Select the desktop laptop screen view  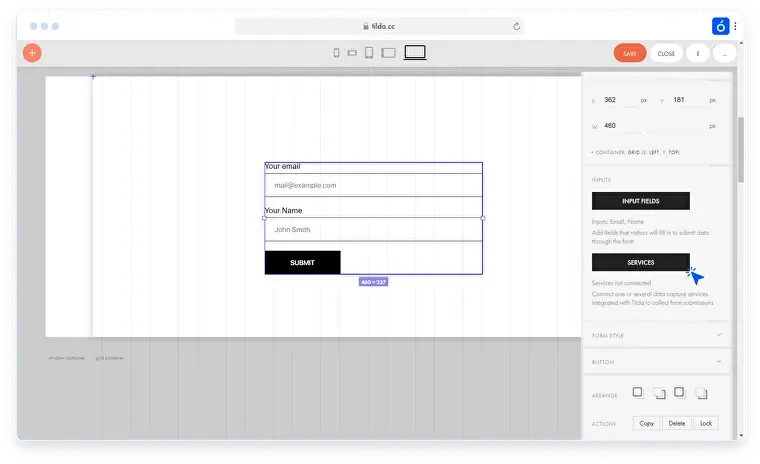pyautogui.click(x=415, y=52)
